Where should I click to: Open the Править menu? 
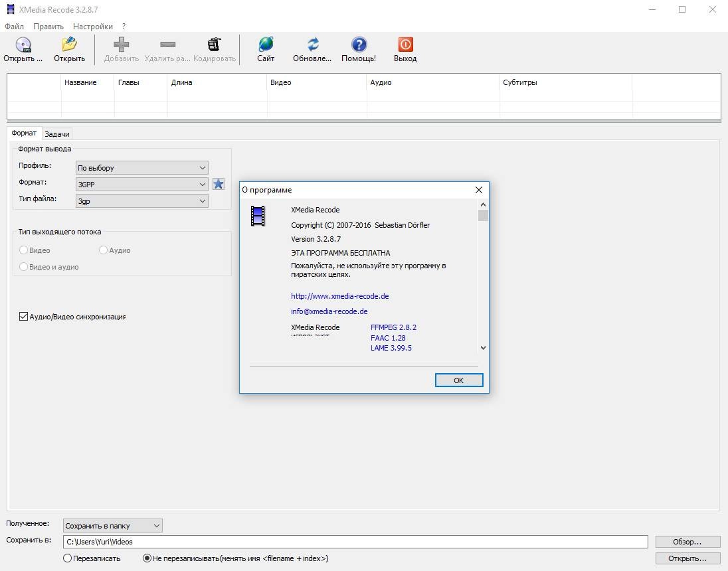[48, 27]
